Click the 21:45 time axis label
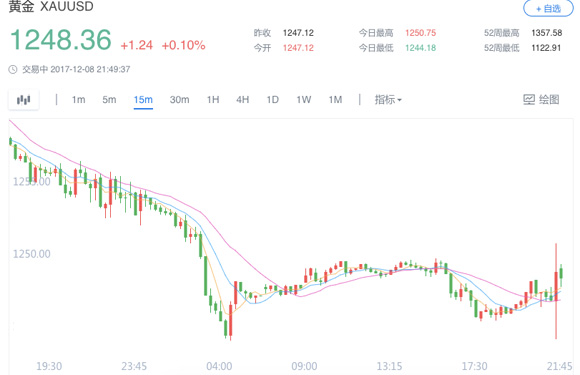Image resolution: width=580 pixels, height=375 pixels. (559, 366)
